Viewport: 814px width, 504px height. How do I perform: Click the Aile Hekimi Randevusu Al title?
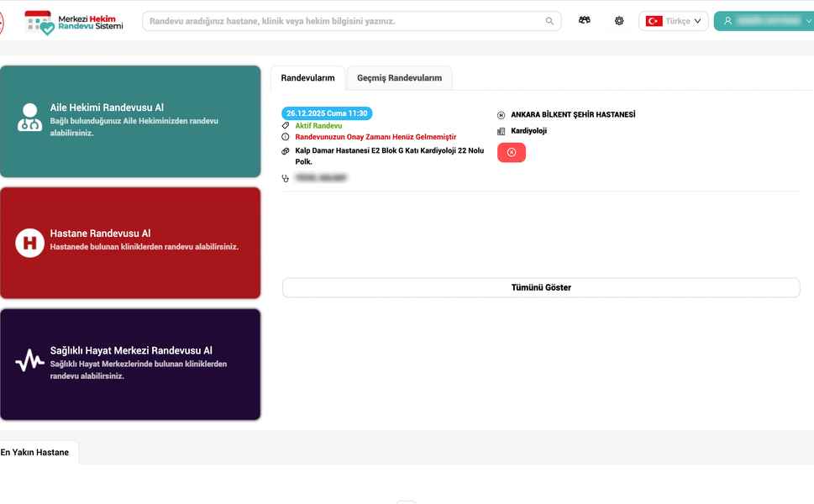coord(107,108)
